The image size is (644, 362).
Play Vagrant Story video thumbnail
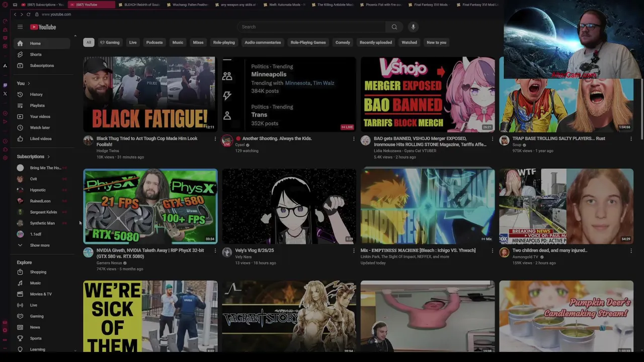pyautogui.click(x=289, y=316)
